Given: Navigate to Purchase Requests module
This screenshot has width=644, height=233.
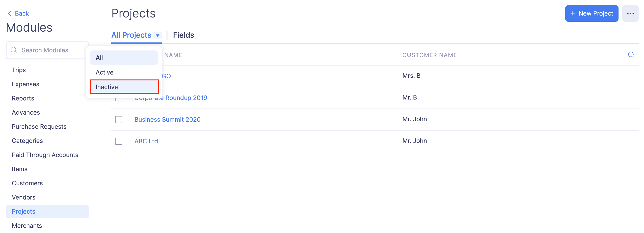Looking at the screenshot, I should coord(39,127).
